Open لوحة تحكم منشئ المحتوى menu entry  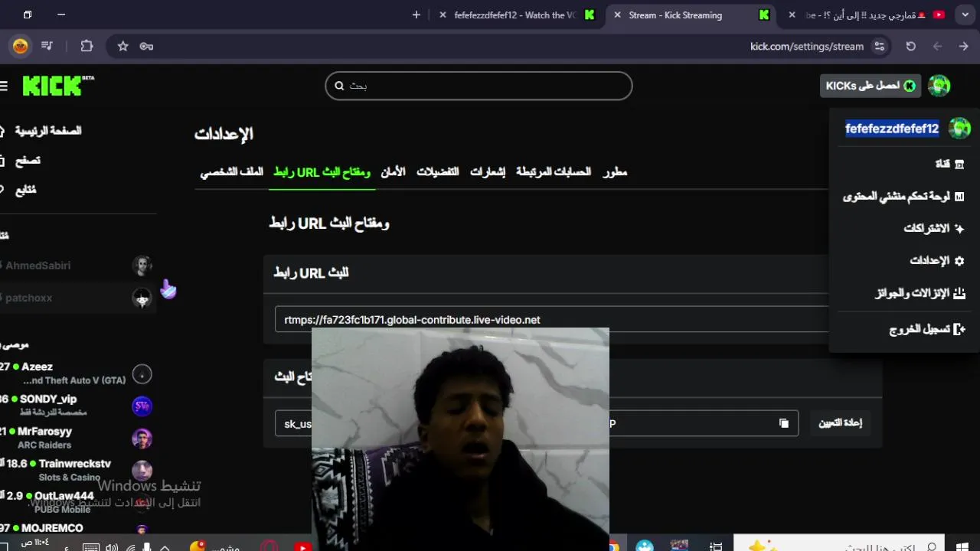[x=904, y=197]
